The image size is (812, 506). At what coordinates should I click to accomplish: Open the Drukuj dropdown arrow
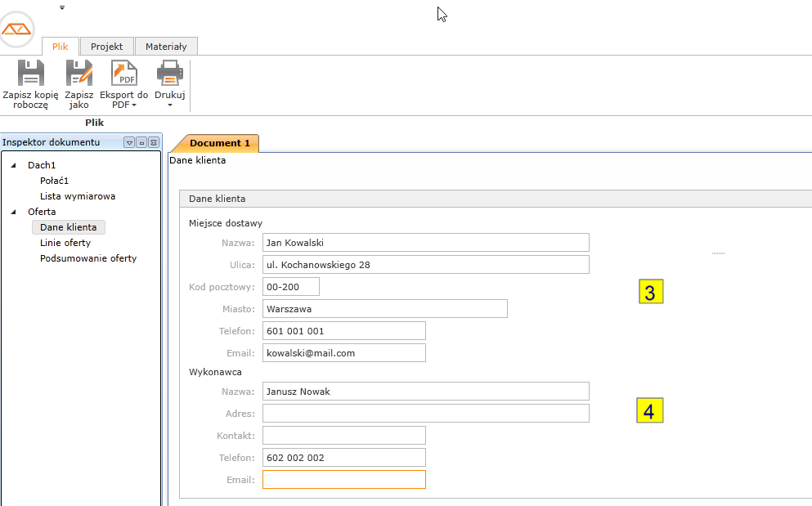click(x=170, y=105)
